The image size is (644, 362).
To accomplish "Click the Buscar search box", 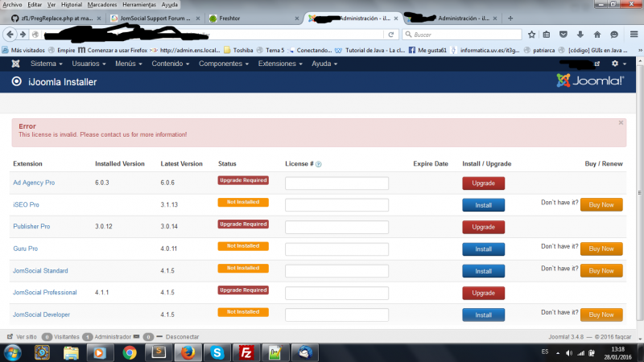I will coord(462,35).
